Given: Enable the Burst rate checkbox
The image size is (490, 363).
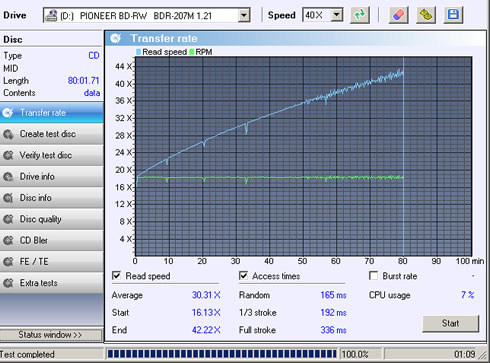Looking at the screenshot, I should click(x=374, y=276).
